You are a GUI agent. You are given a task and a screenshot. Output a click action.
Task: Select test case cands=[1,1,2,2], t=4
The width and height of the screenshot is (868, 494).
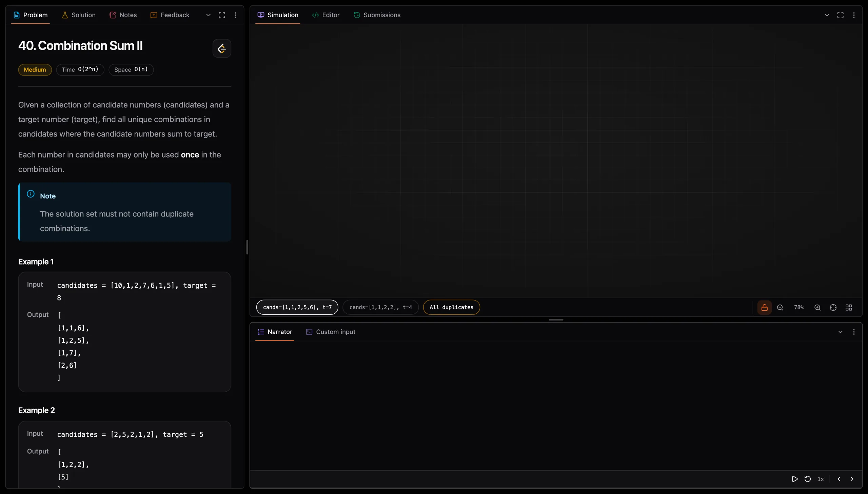click(x=380, y=307)
